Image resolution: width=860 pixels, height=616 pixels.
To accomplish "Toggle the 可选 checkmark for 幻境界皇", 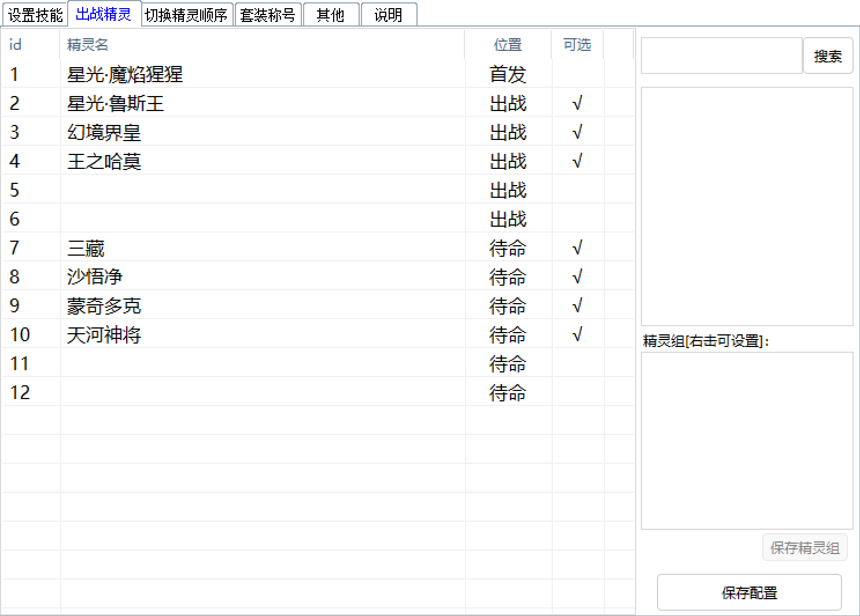I will 577,132.
